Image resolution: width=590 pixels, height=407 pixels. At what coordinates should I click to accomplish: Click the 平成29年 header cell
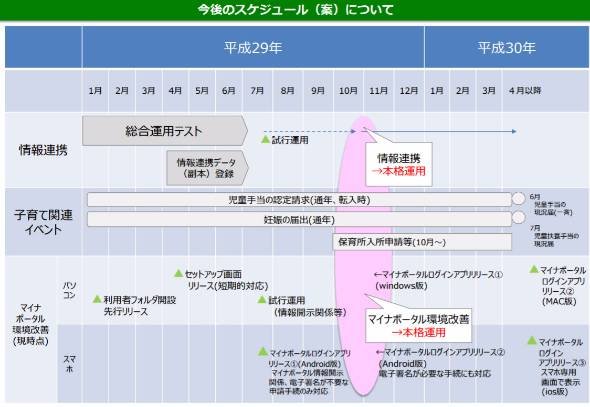coord(253,47)
